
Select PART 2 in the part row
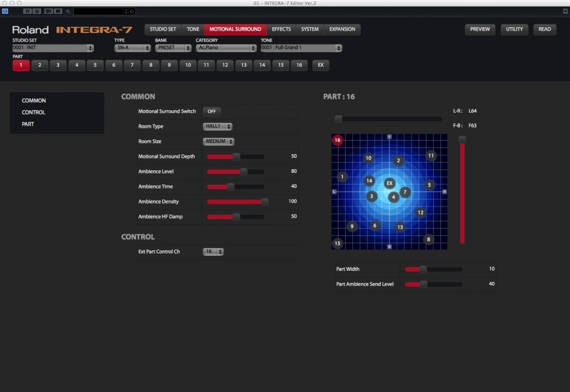pos(40,65)
